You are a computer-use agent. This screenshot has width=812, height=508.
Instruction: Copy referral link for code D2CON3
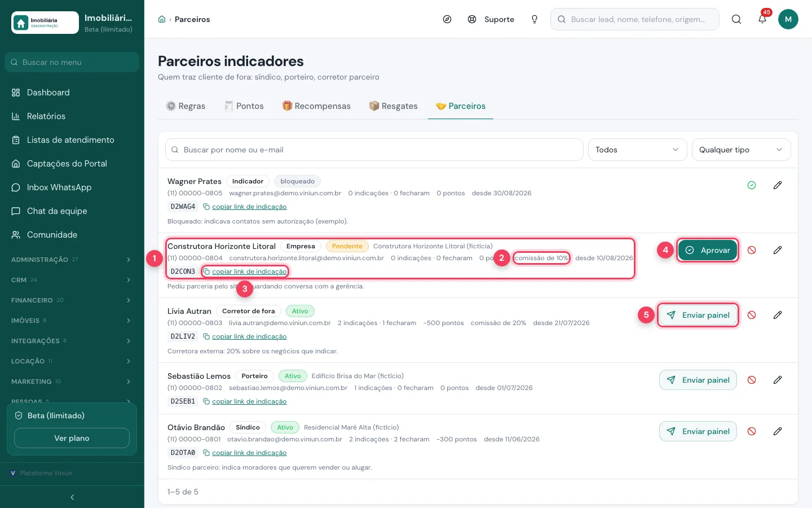point(245,271)
